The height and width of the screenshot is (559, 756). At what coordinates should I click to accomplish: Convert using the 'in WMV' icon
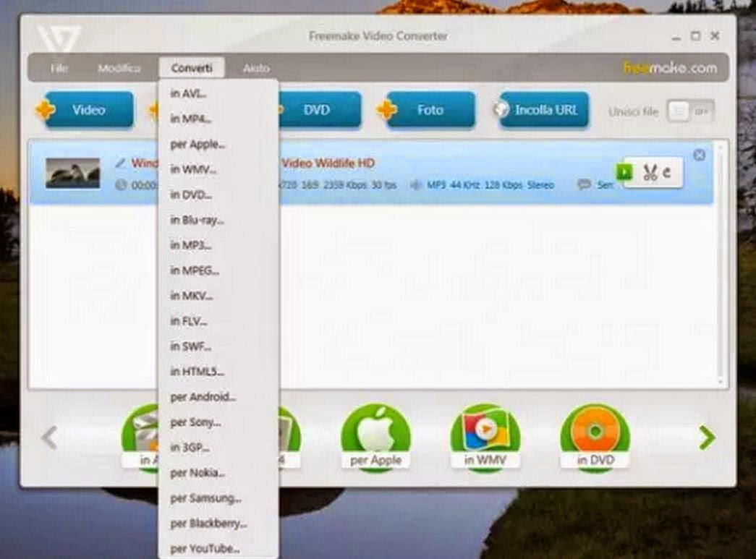(x=485, y=438)
